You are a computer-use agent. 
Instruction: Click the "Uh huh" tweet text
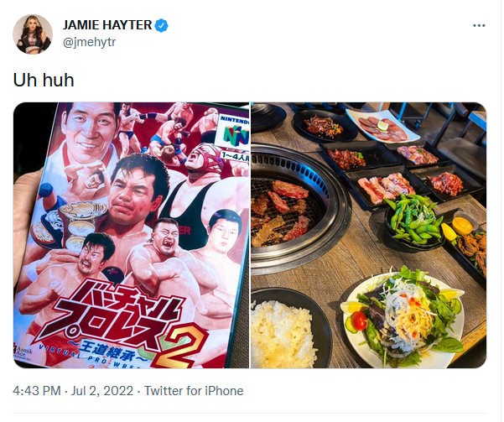(x=44, y=80)
